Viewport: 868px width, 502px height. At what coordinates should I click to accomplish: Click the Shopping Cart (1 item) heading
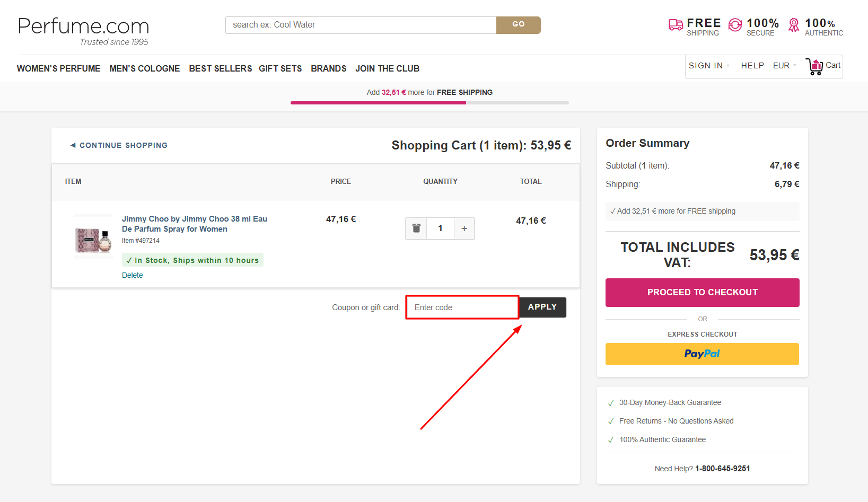pyautogui.click(x=481, y=145)
